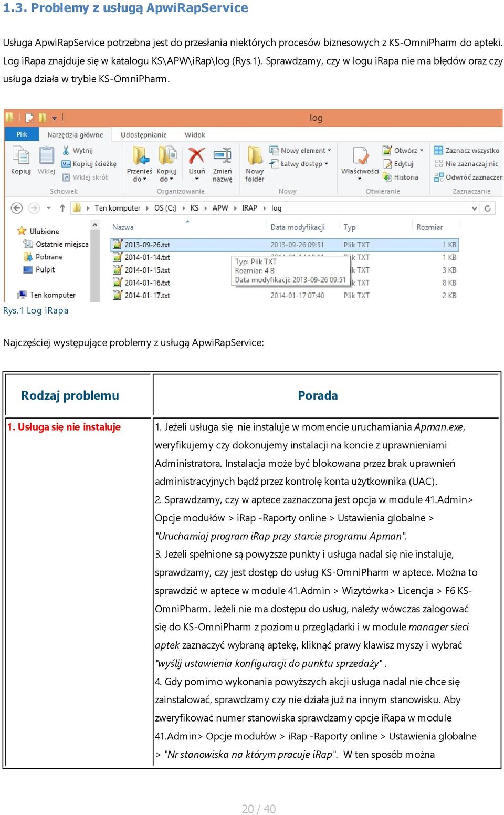504x815 pixels.
Task: Expand chevron after KS in address bar
Action: [205, 208]
